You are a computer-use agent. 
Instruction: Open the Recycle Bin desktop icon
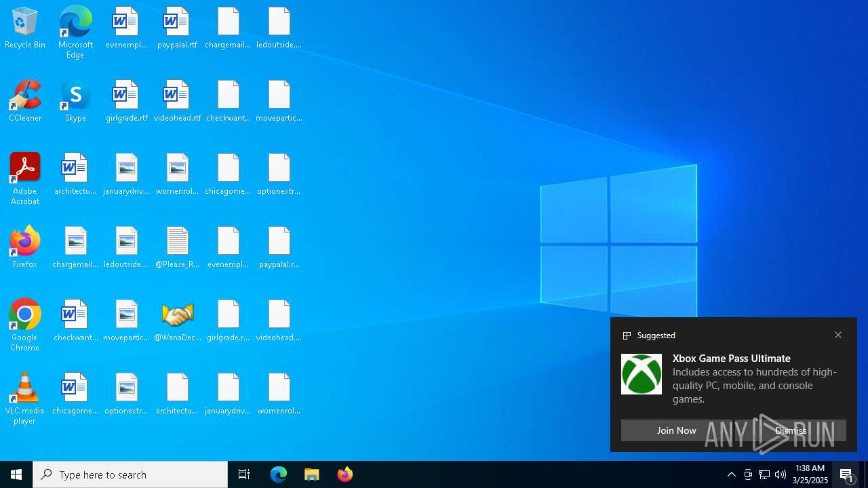25,28
